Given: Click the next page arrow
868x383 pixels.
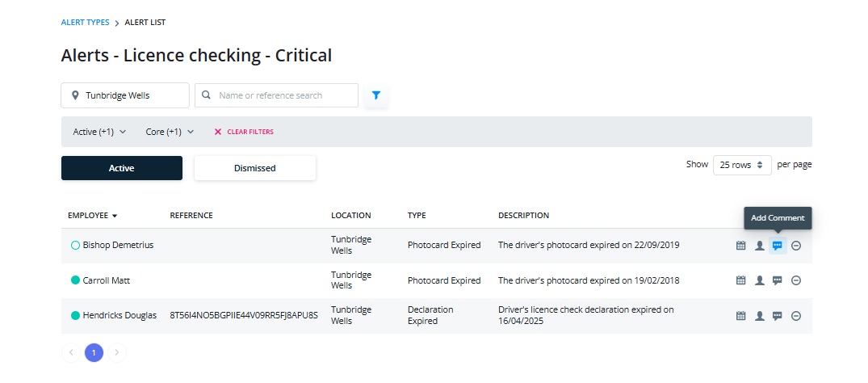Looking at the screenshot, I should tap(117, 352).
